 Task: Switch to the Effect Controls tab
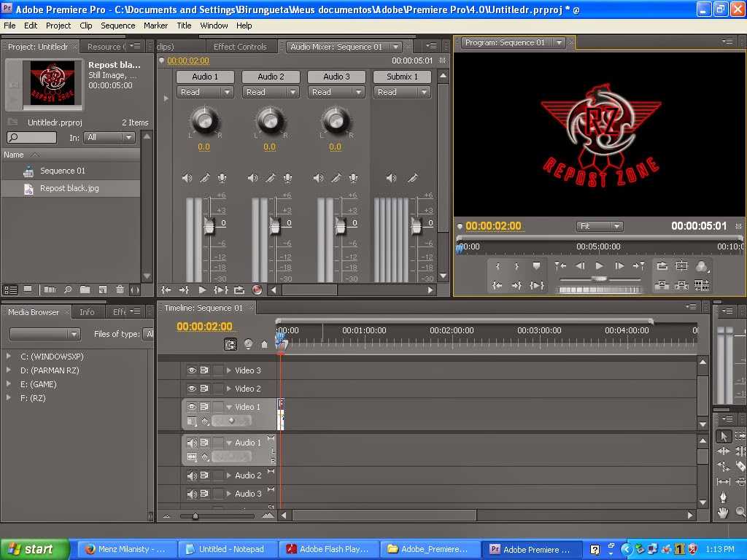(240, 47)
